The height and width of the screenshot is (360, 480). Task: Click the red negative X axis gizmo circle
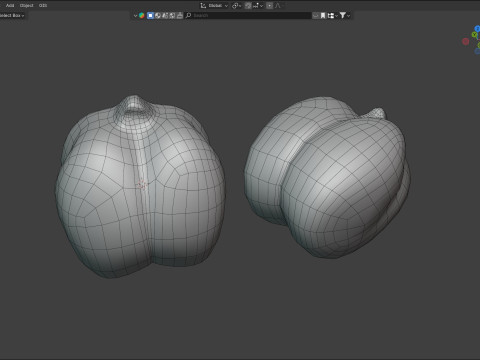point(466,41)
